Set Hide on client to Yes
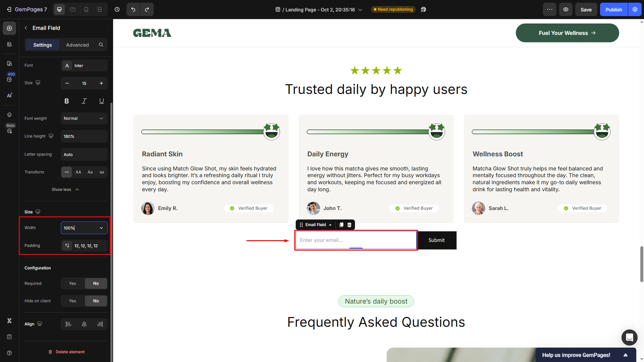 point(72,301)
